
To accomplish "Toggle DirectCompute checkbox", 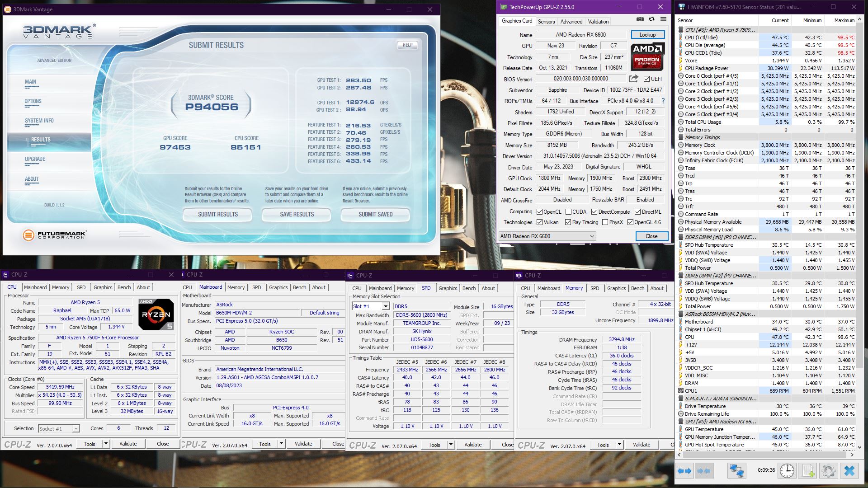I will pyautogui.click(x=594, y=212).
